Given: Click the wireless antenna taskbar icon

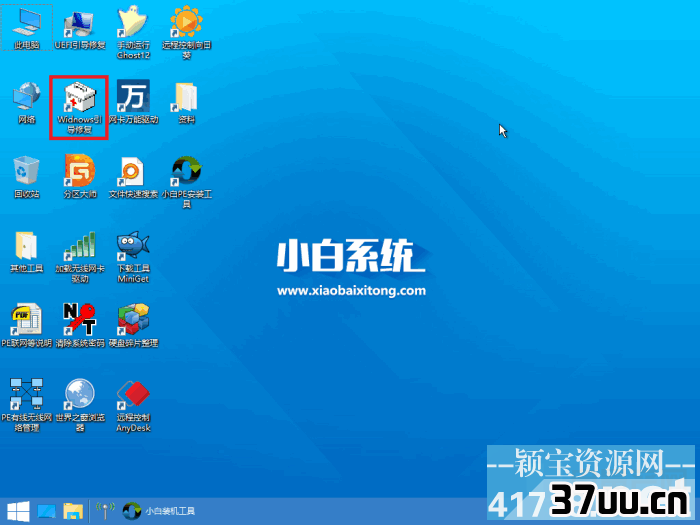Looking at the screenshot, I should pos(105,511).
